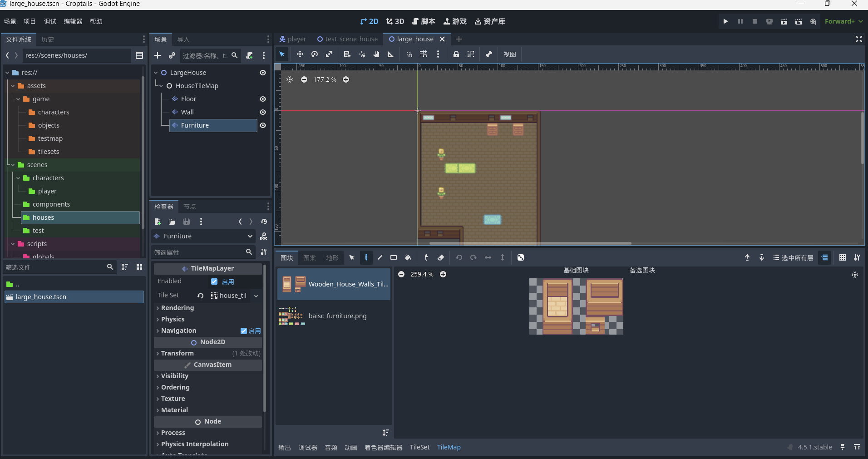This screenshot has width=868, height=459.
Task: Switch to the 3D workspace
Action: click(x=395, y=21)
